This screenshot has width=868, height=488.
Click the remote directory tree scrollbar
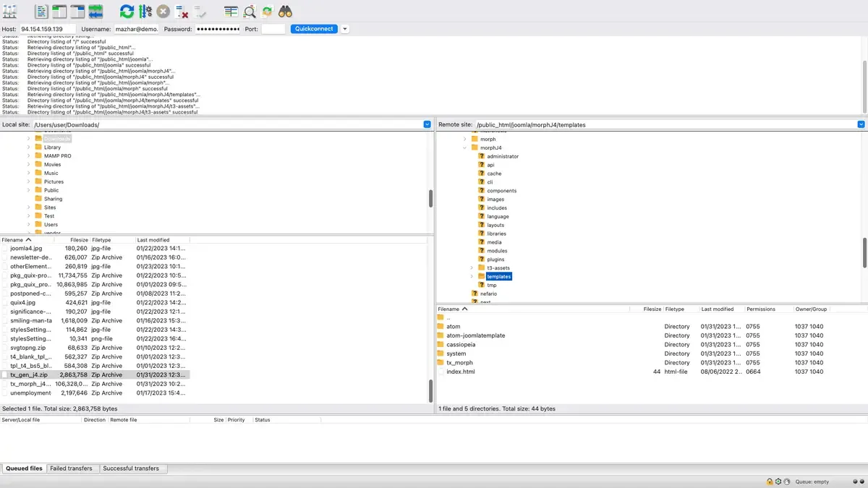[x=864, y=252]
